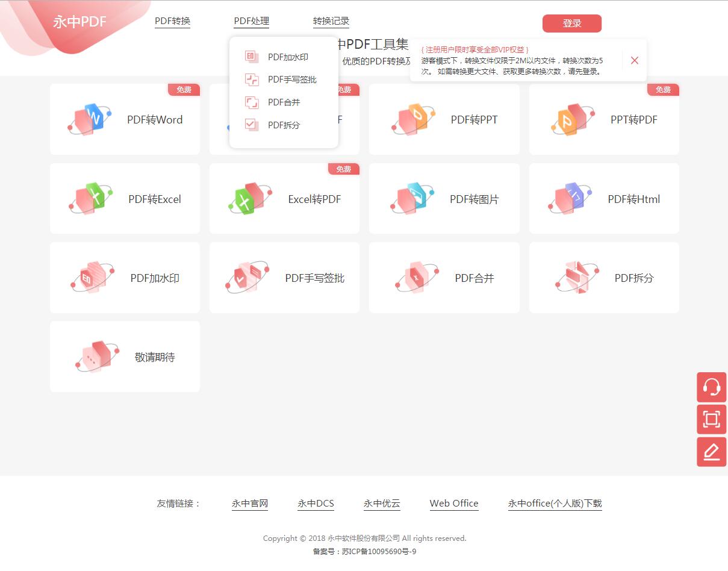Click the 敬请期待 label
This screenshot has height=571, width=728.
pyautogui.click(x=155, y=358)
